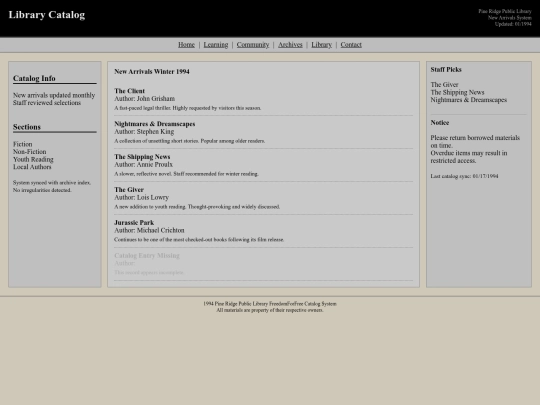Select Jurassic Park book title
The image size is (540, 405).
coord(134,222)
